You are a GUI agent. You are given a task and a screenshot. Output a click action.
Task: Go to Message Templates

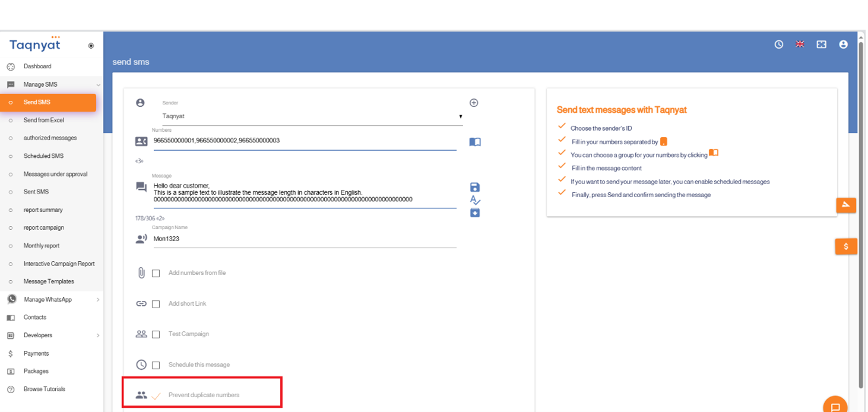(x=48, y=282)
